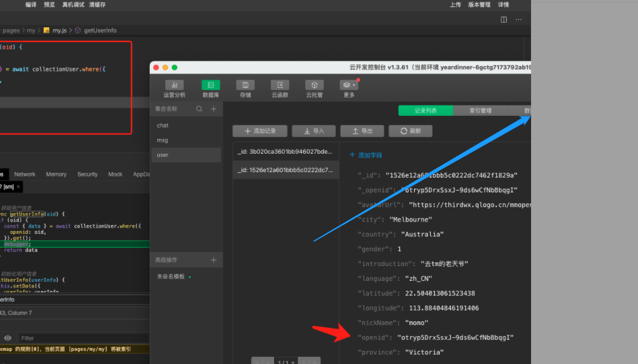Click the 添加记录 button

tap(260, 131)
